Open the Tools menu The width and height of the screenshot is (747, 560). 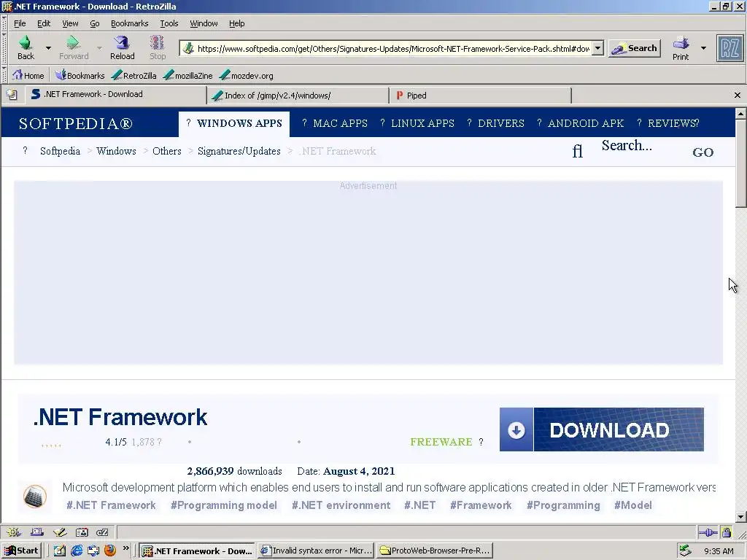click(169, 23)
